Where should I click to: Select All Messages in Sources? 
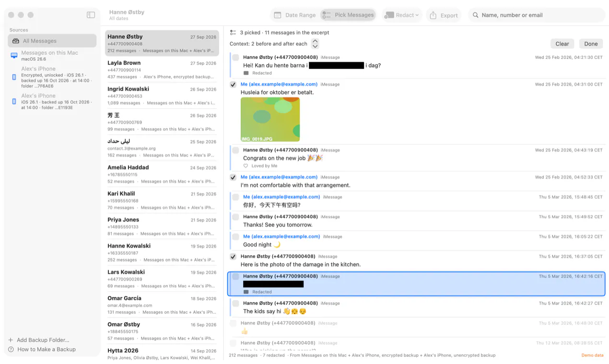(x=52, y=41)
